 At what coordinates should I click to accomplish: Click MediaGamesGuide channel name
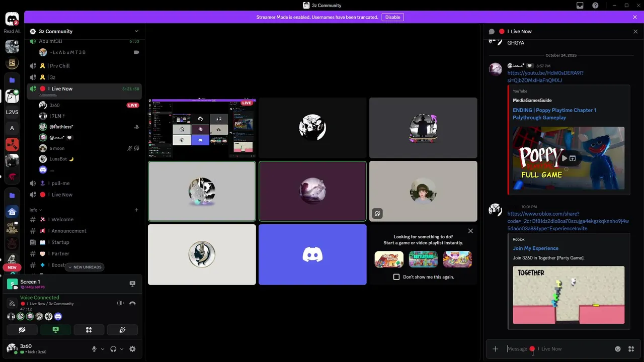[532, 101]
